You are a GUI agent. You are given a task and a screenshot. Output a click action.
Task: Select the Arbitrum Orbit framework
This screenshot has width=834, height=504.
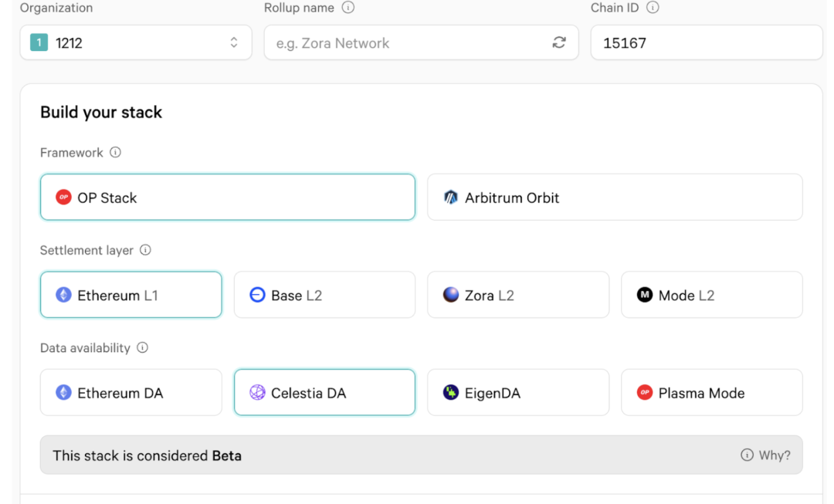[615, 198]
